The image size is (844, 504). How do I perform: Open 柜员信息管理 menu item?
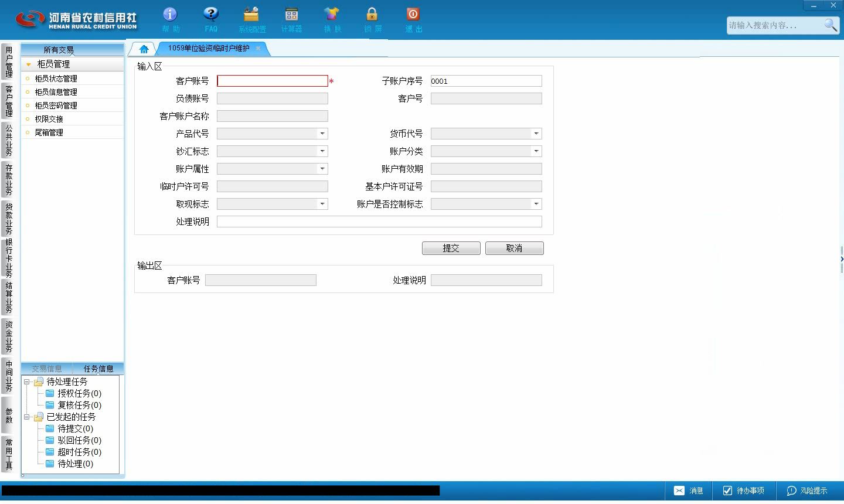(72, 92)
